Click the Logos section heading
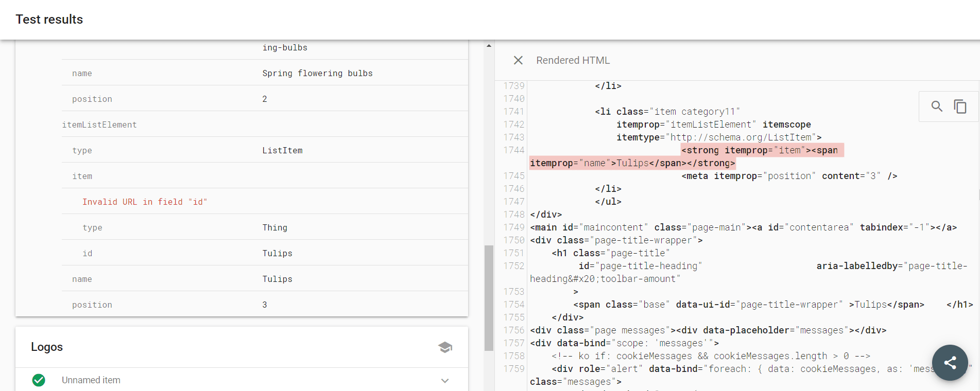Viewport: 980px width, 391px height. 47,347
